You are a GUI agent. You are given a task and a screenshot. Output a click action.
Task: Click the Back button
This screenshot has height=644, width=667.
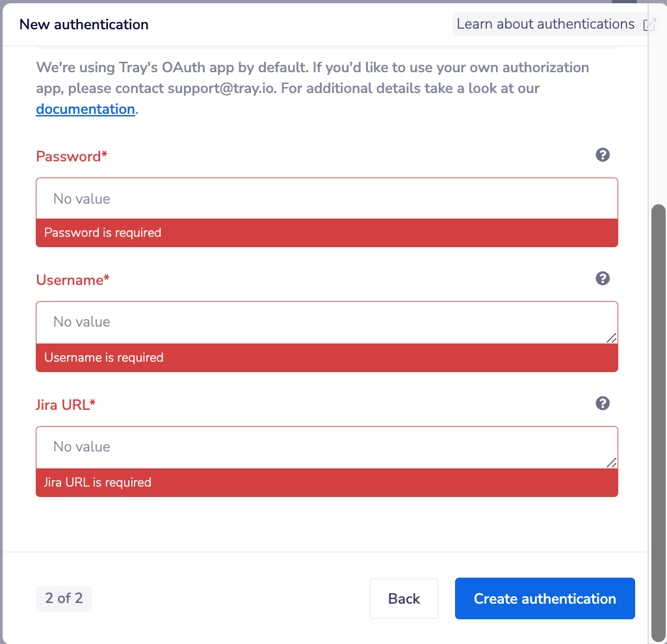[x=404, y=598]
